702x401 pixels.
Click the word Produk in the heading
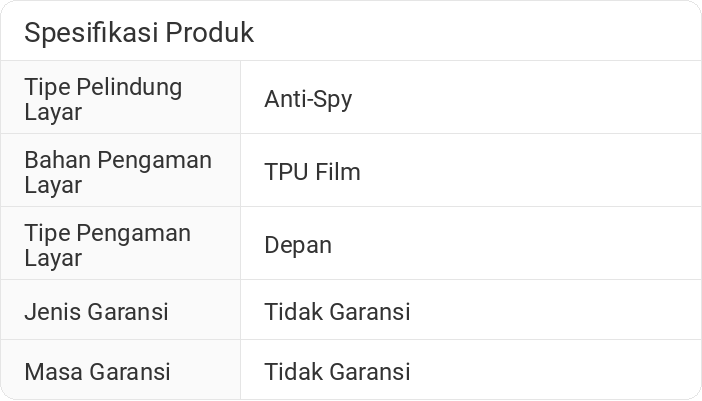(x=210, y=32)
